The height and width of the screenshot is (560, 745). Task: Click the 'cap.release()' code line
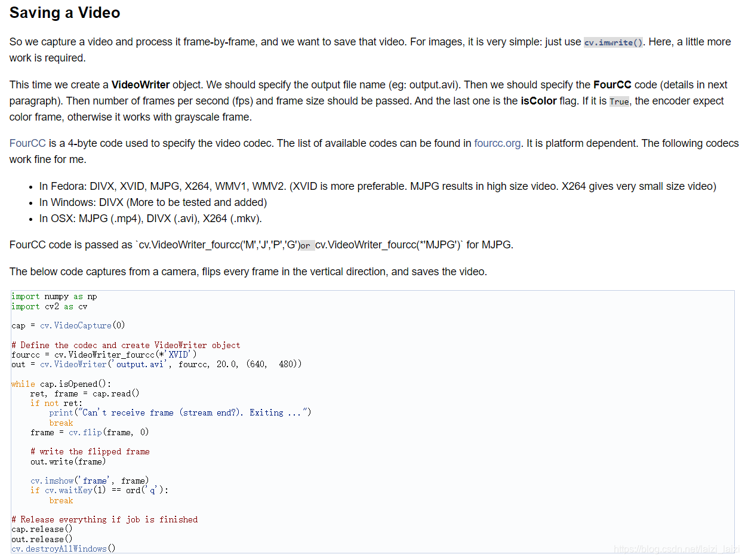coord(42,529)
